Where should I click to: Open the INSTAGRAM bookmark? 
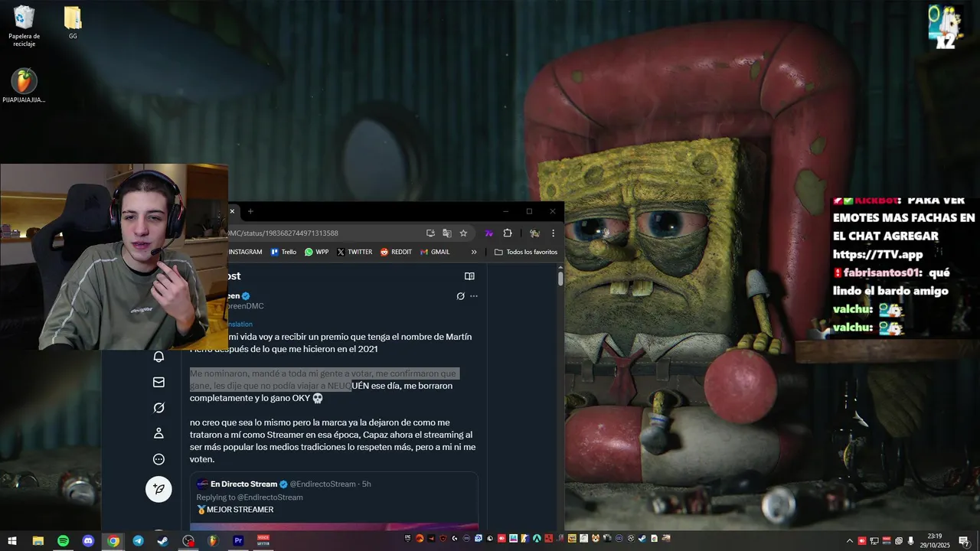[x=245, y=252]
